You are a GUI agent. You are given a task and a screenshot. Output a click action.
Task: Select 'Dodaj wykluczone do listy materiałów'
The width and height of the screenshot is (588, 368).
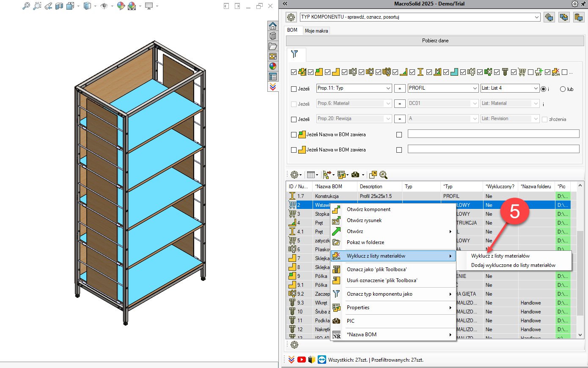514,265
